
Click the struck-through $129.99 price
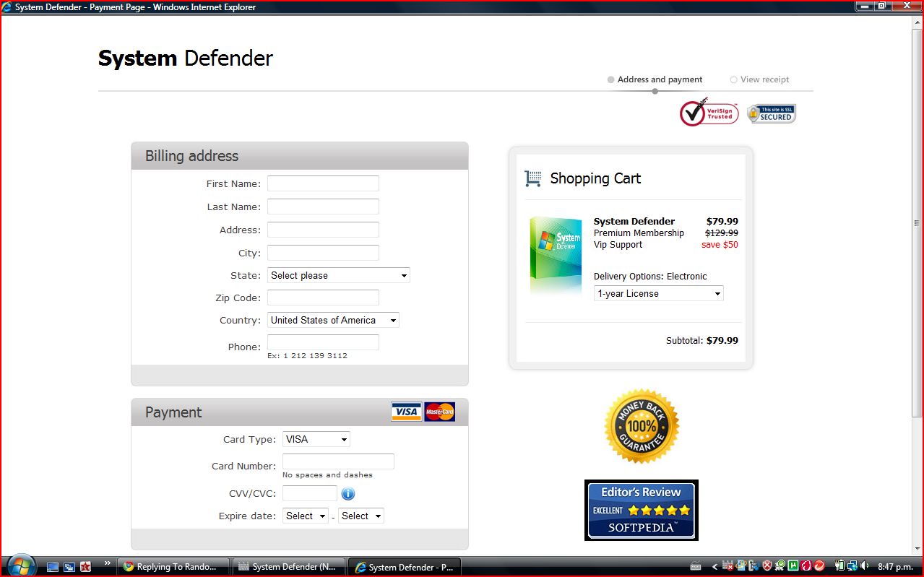(722, 233)
